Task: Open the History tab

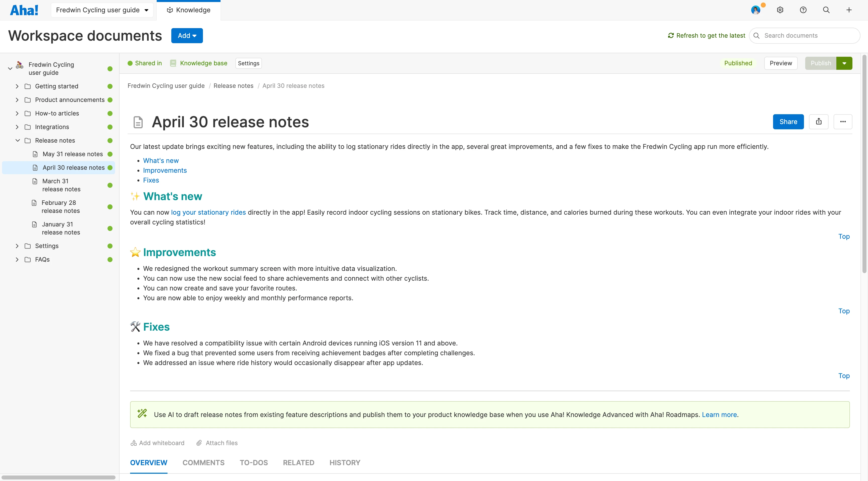Action: click(x=345, y=462)
